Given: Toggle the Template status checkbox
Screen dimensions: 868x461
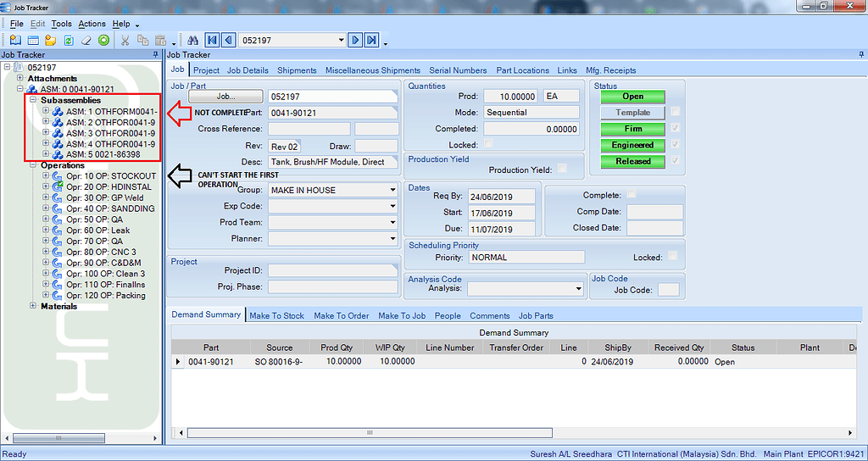Looking at the screenshot, I should (675, 112).
